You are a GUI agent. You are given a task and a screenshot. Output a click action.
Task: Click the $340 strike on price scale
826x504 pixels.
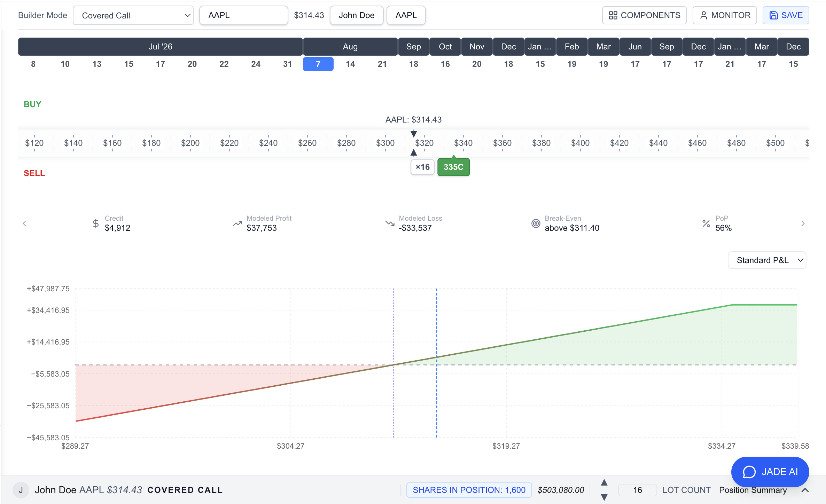[x=463, y=143]
